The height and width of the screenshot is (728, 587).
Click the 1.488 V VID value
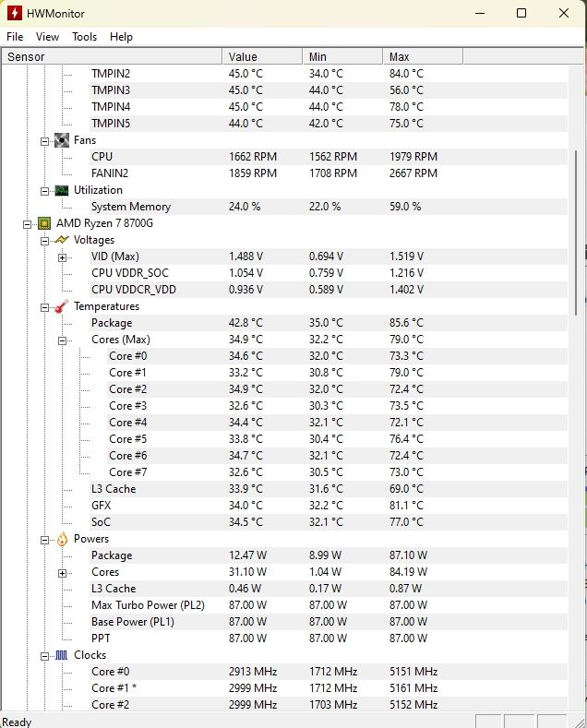[246, 257]
